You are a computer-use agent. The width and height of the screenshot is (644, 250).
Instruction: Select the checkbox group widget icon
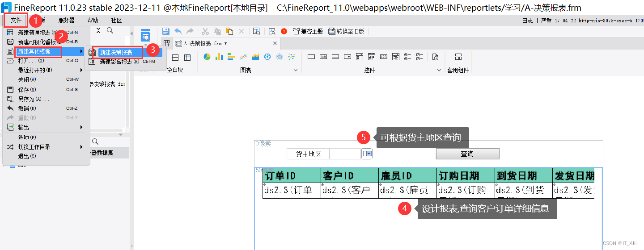click(419, 57)
